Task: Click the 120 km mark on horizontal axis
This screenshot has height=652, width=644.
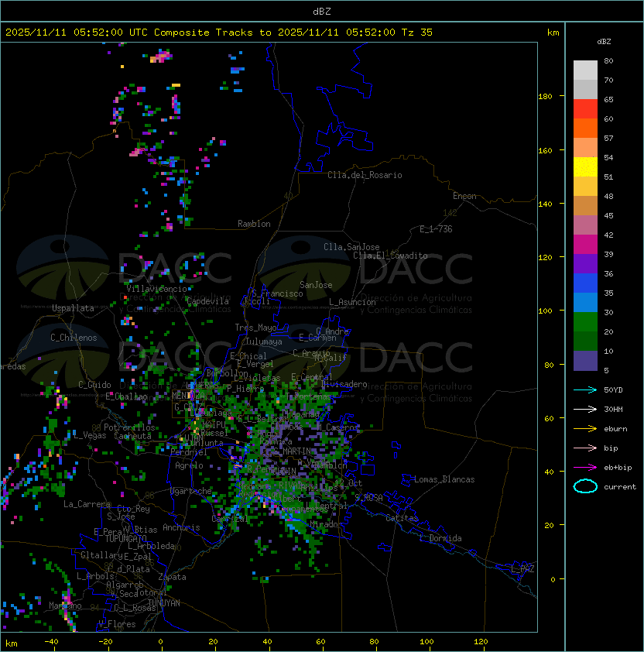Action: (481, 642)
